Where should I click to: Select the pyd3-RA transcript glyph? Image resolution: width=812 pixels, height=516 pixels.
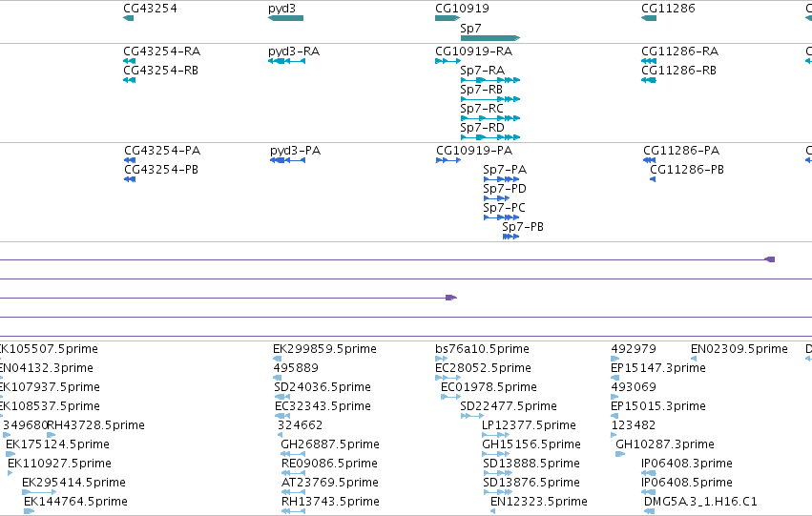(x=286, y=61)
